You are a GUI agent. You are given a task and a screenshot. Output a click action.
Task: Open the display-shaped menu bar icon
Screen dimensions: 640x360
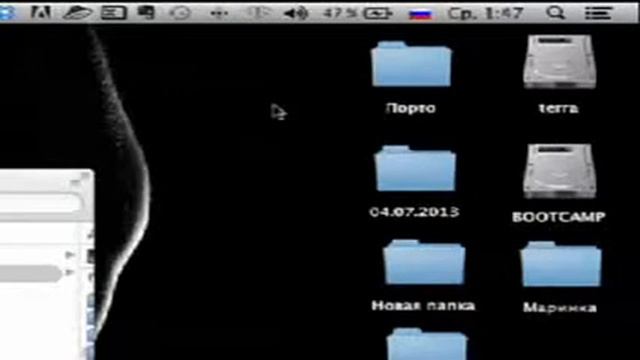click(114, 13)
